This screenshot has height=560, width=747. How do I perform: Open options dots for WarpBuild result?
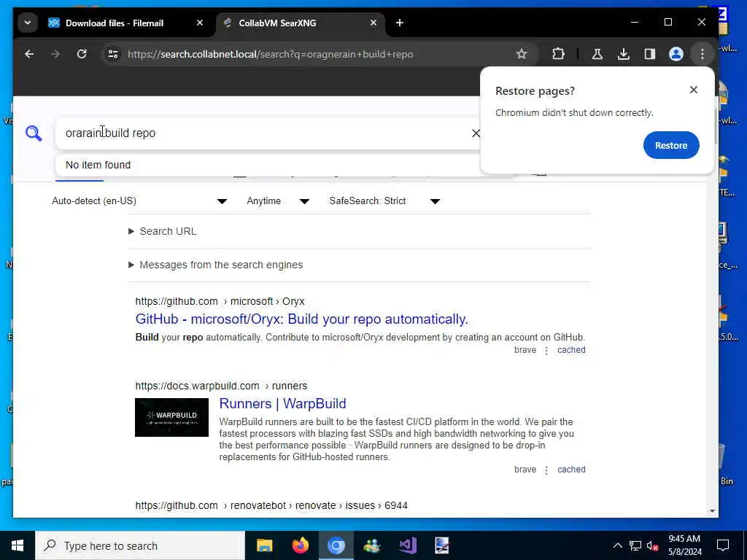546,470
